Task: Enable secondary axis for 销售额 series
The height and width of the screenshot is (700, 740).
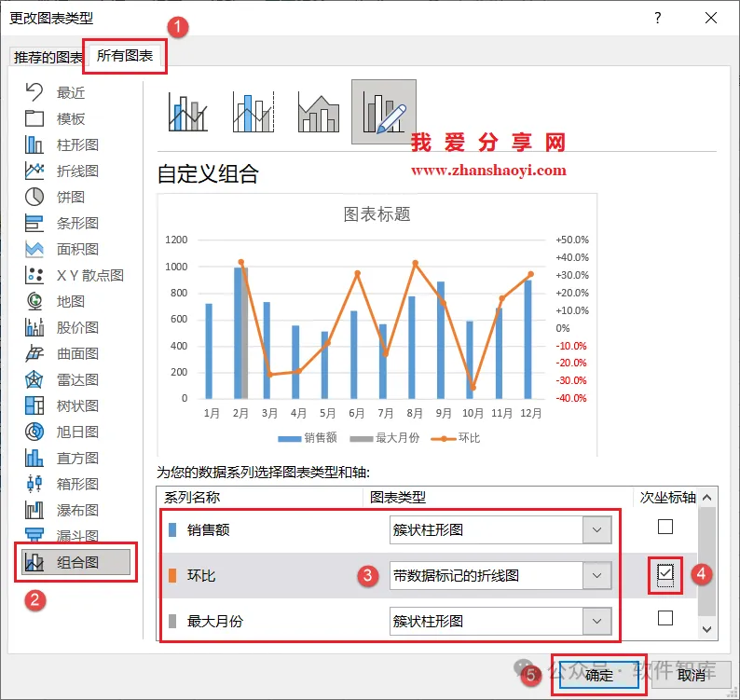Action: (x=665, y=527)
